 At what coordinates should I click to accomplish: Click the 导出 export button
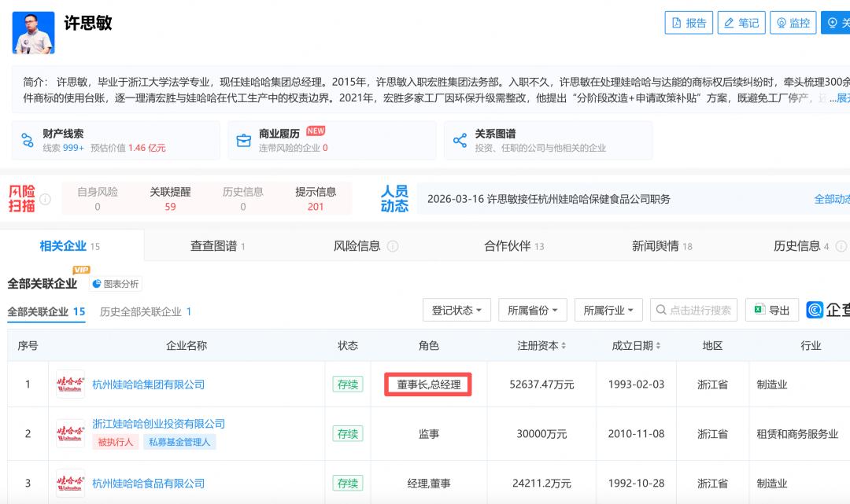pos(771,311)
